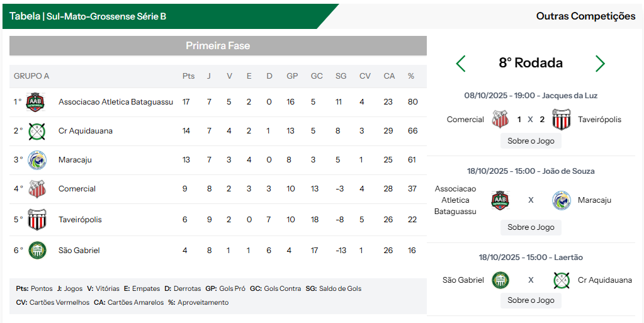644x323 pixels.
Task: Open Cr Aquidauana team name in table
Action: tap(86, 131)
